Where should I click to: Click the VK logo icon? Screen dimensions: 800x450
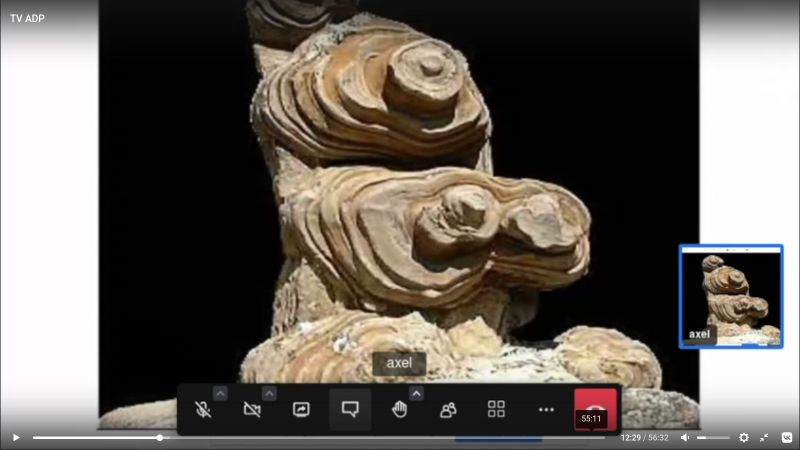[x=787, y=437]
